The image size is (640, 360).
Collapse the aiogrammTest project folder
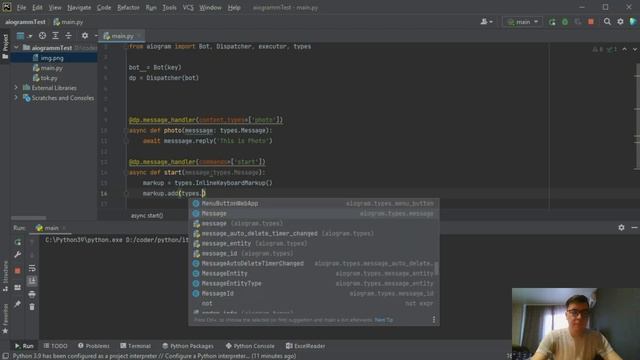(x=16, y=48)
